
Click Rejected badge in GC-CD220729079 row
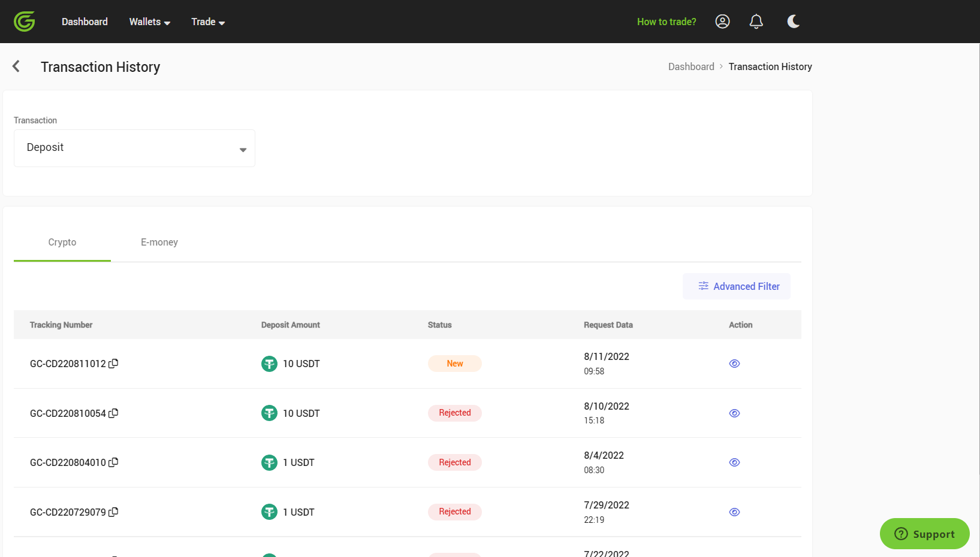pos(455,511)
